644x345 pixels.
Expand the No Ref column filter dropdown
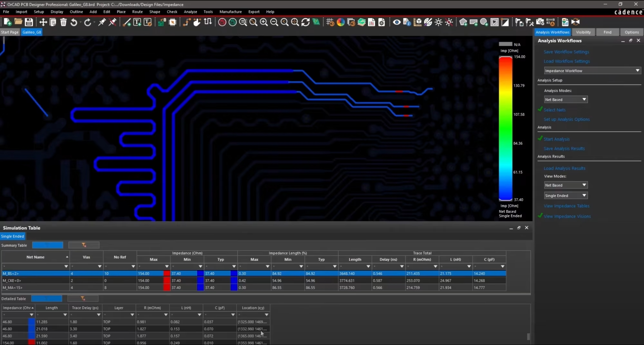click(133, 266)
